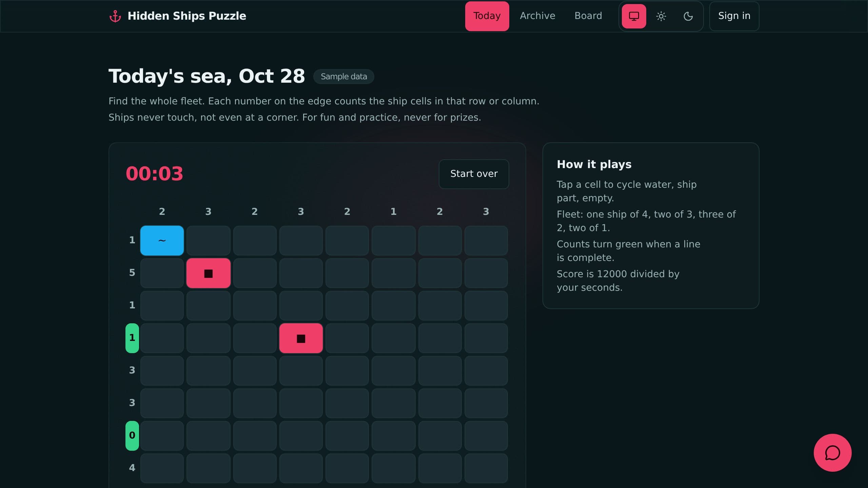Click the Sample data badge

click(343, 77)
